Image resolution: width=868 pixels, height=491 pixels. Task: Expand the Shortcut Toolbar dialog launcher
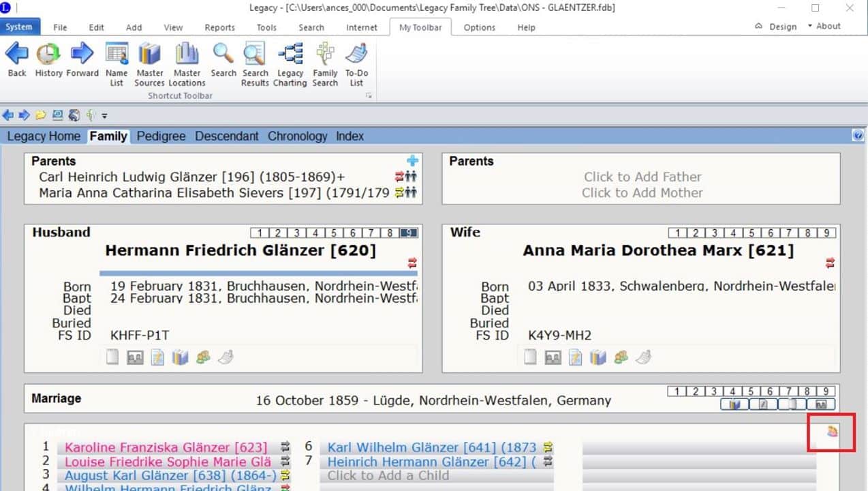pos(369,96)
